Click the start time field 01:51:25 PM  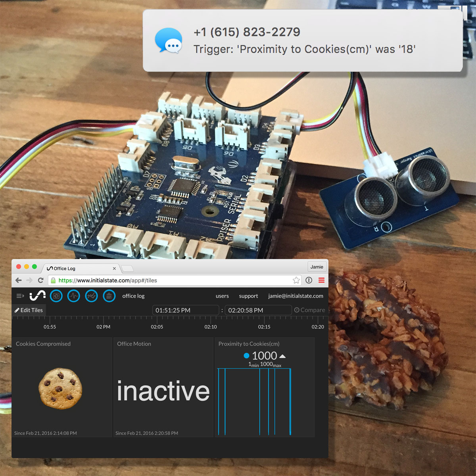[186, 310]
